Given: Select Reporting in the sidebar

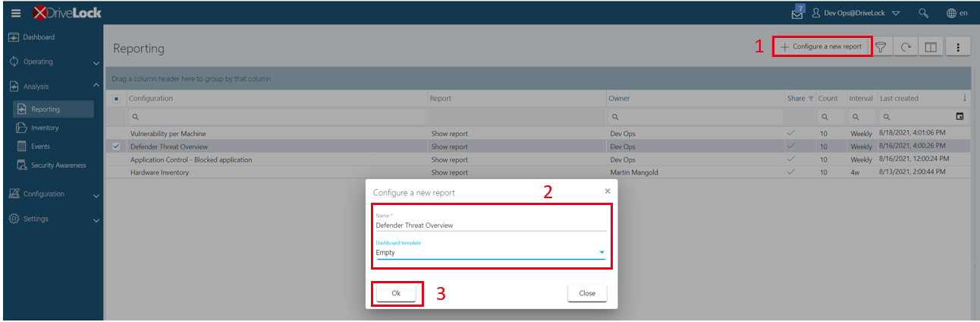Looking at the screenshot, I should pos(52,109).
